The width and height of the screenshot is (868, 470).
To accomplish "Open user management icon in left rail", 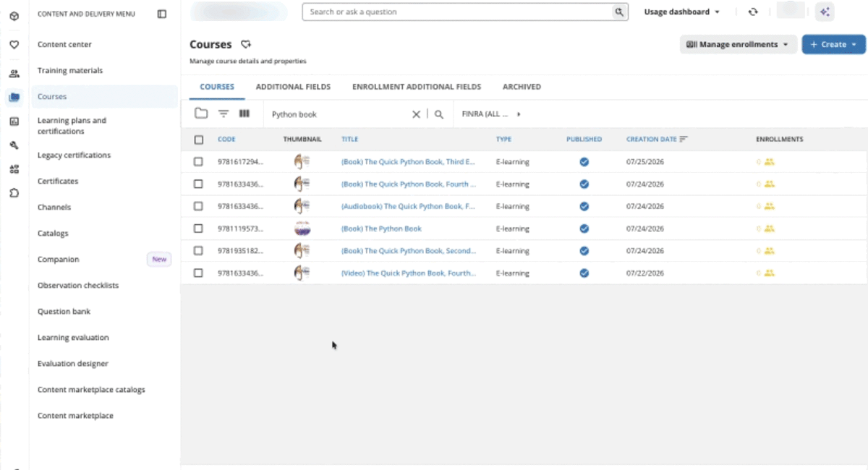I will pyautogui.click(x=14, y=73).
